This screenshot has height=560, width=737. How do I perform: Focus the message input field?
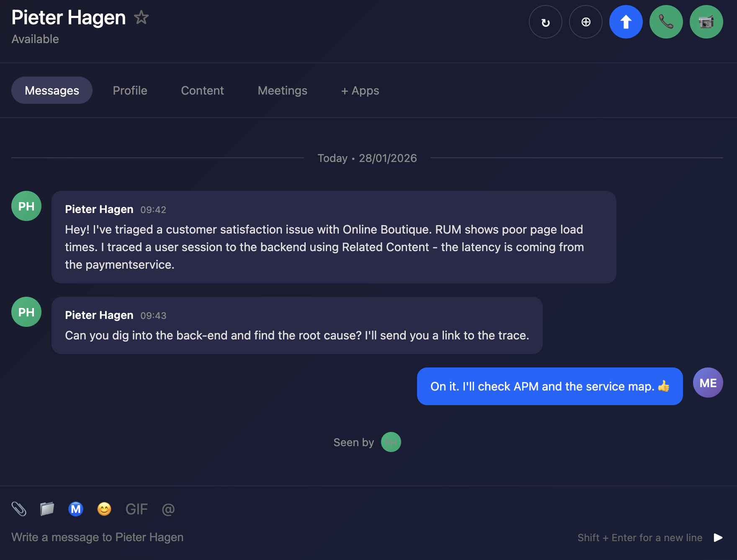point(251,537)
